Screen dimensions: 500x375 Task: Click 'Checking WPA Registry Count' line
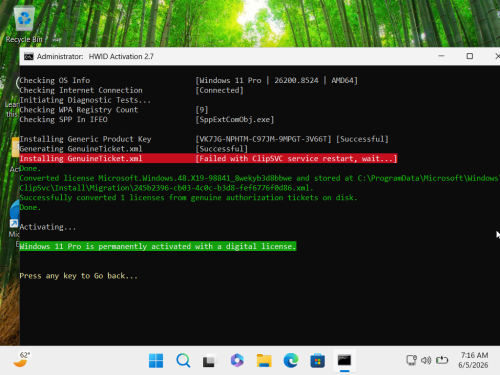click(79, 110)
